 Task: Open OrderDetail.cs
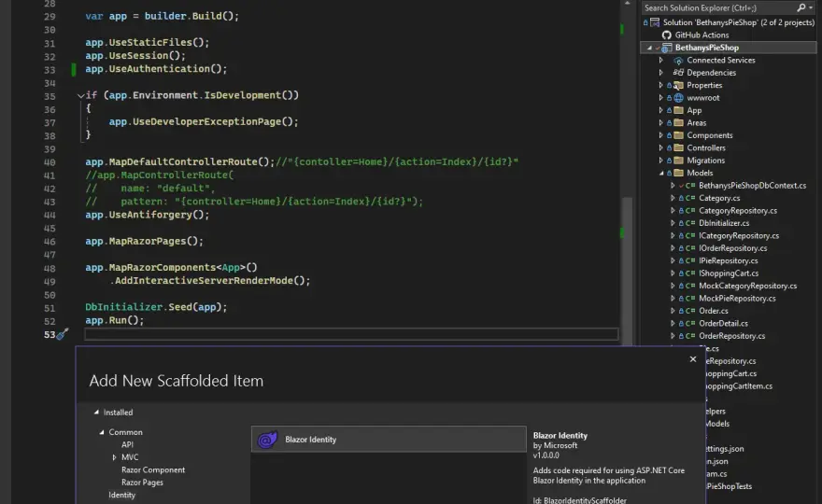click(723, 324)
